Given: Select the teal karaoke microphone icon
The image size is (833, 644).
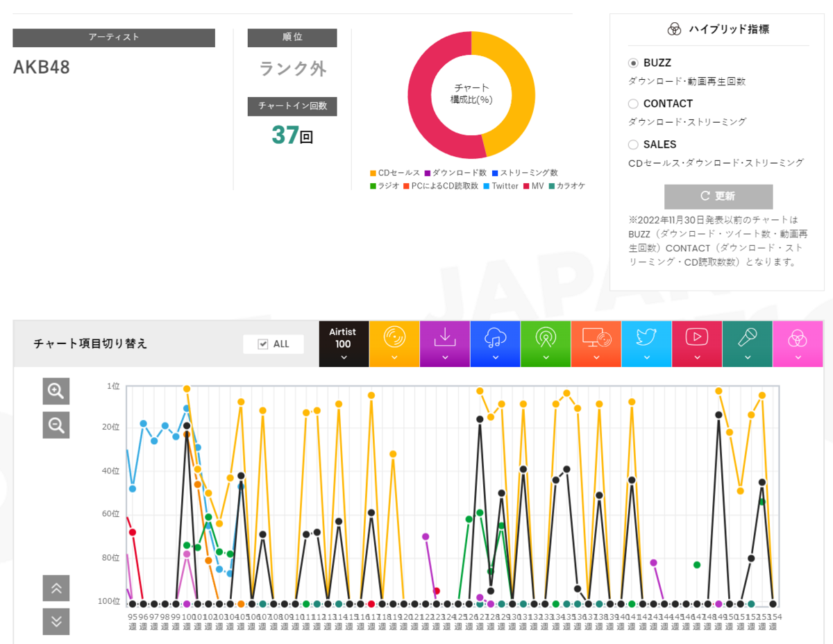Looking at the screenshot, I should (748, 337).
